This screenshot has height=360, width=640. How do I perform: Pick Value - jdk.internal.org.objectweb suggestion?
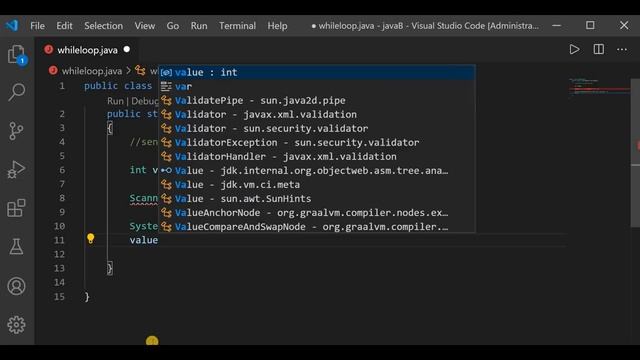pos(317,171)
